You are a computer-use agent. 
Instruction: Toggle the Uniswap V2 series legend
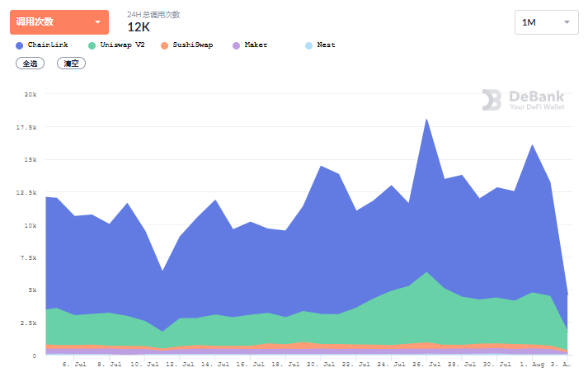pos(116,45)
